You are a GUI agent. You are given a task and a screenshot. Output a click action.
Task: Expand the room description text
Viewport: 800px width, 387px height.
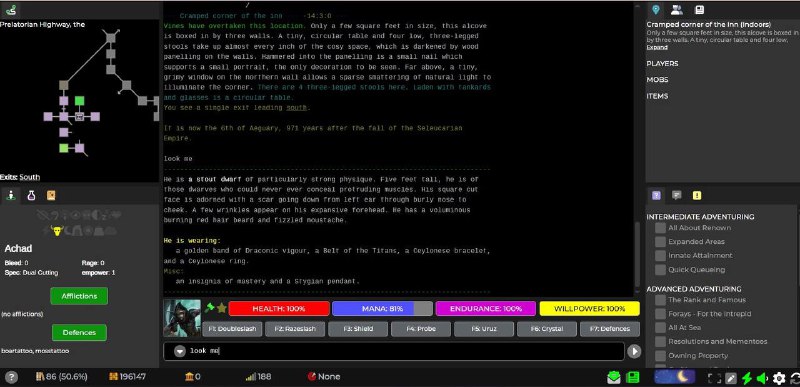pos(657,47)
